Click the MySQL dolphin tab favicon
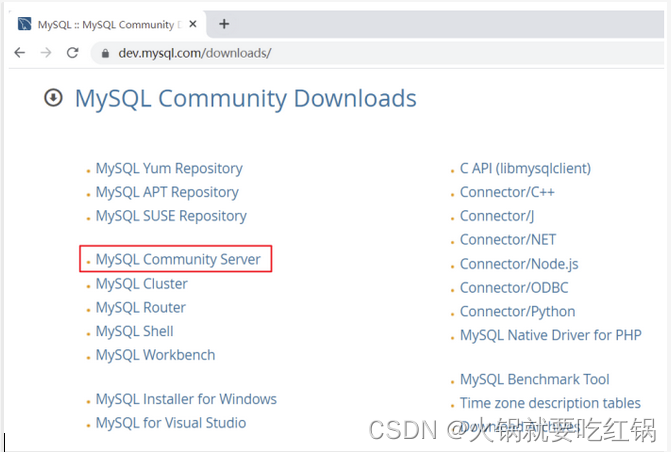Viewport: 671px width, 452px height. coord(24,24)
